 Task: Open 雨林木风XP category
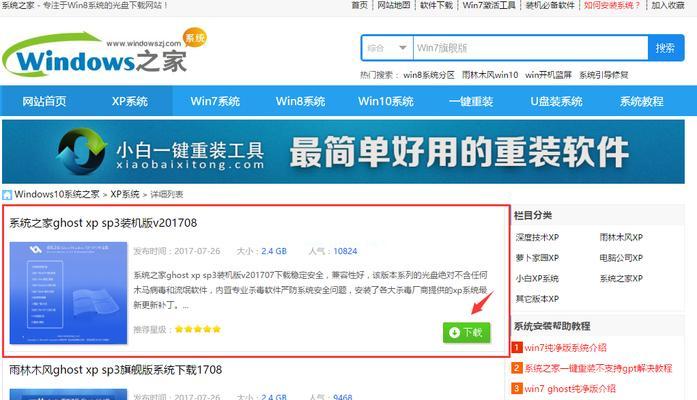click(621, 237)
